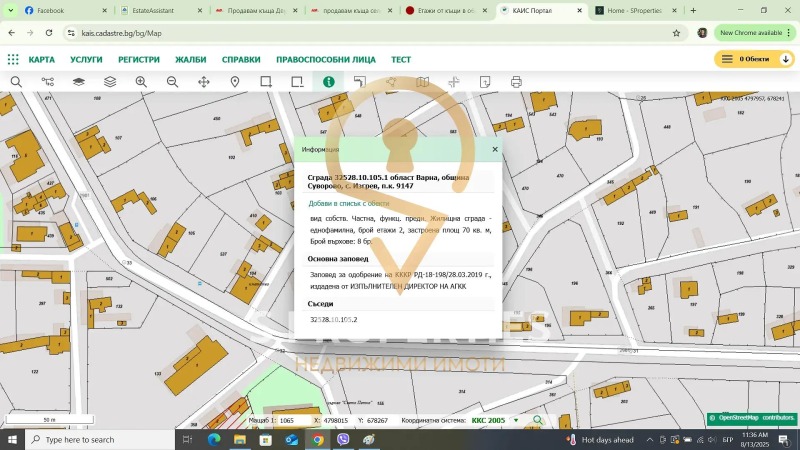Click the search magnifier tool in map toolbar
This screenshot has height=450, width=800.
(16, 82)
